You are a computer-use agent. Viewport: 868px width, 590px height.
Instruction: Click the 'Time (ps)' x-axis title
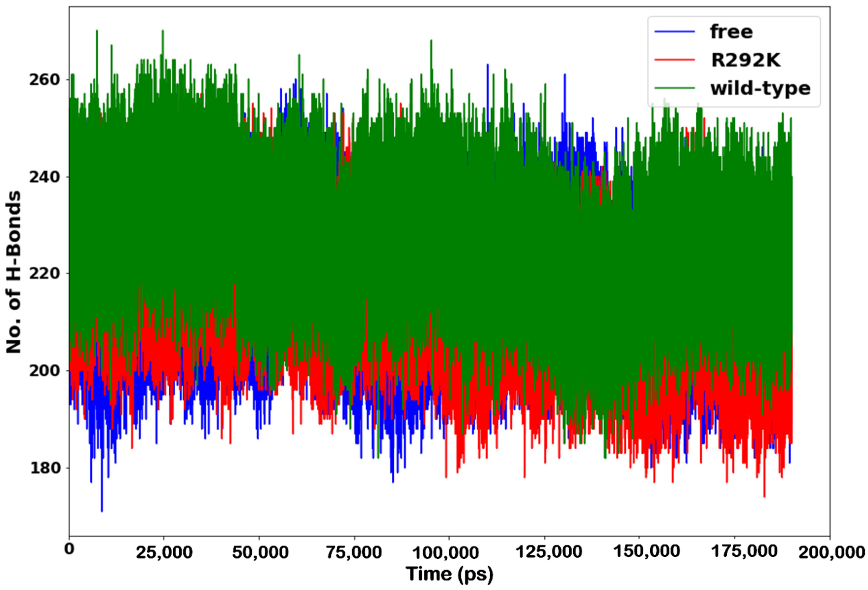coord(449,574)
